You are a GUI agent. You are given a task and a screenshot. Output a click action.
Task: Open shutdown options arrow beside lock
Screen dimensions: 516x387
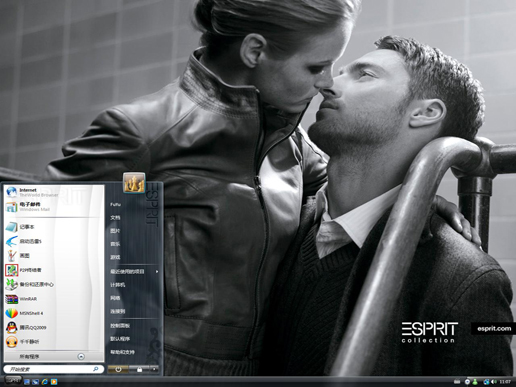154,369
